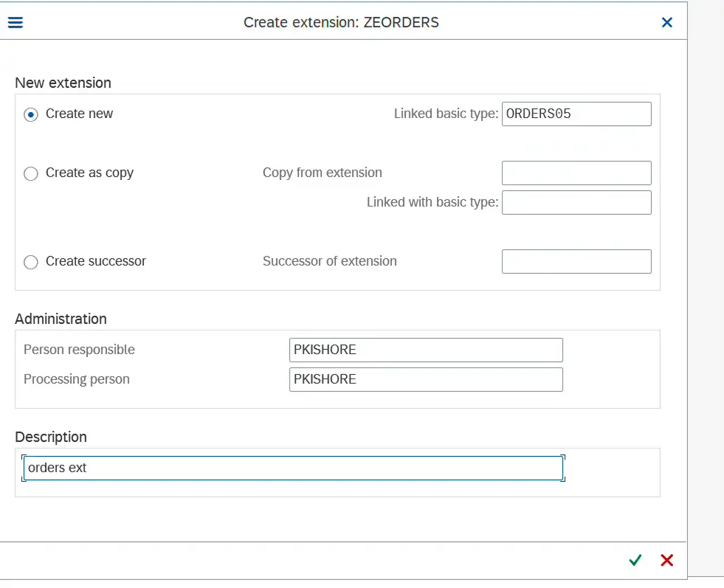This screenshot has width=724, height=588.
Task: Confirm with the green checkmark icon
Action: coord(635,560)
